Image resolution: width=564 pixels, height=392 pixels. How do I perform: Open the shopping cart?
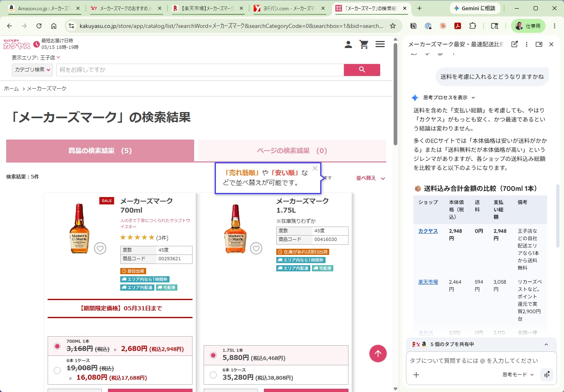(364, 44)
